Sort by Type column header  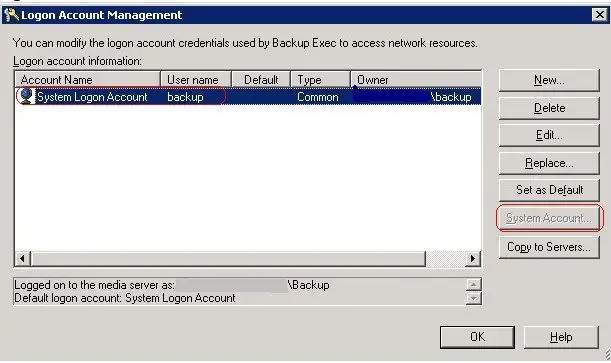(x=320, y=79)
